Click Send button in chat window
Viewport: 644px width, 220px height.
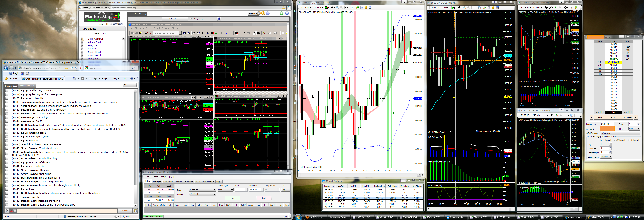pos(125,211)
